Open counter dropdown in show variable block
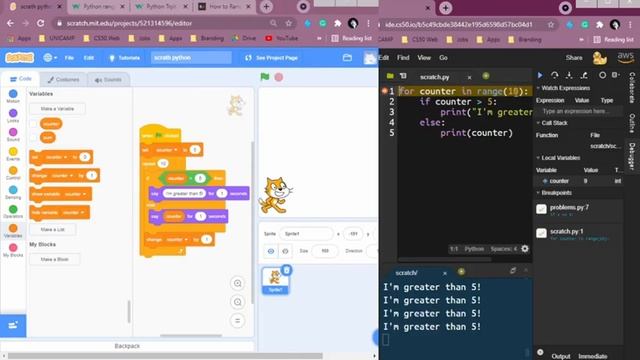Image resolution: width=640 pixels, height=360 pixels. 75,194
